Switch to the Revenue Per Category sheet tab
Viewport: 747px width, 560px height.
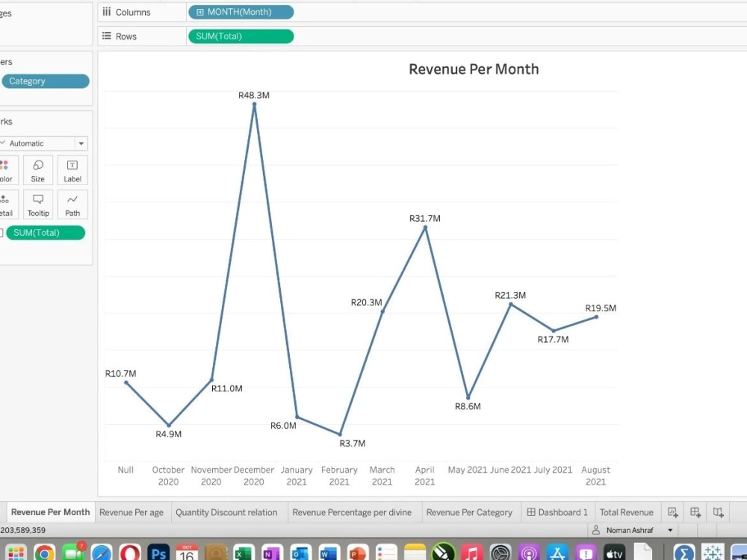pos(470,512)
